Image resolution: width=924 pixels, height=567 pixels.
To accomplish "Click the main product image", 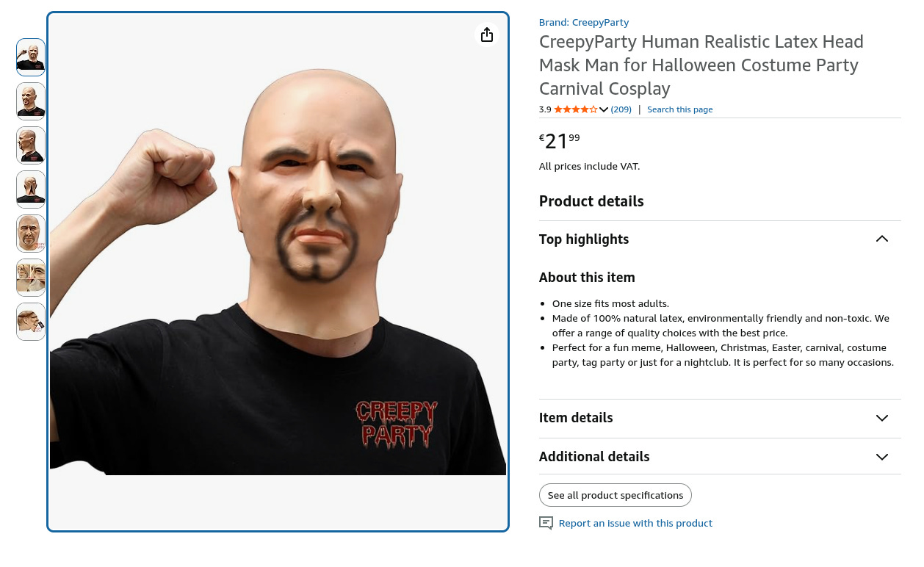I will pyautogui.click(x=278, y=272).
